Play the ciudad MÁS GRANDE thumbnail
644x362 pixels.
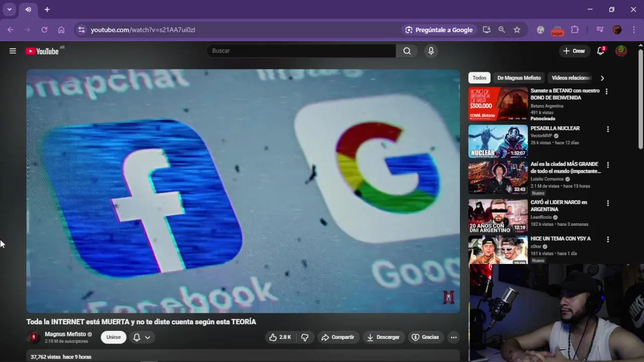pyautogui.click(x=498, y=177)
